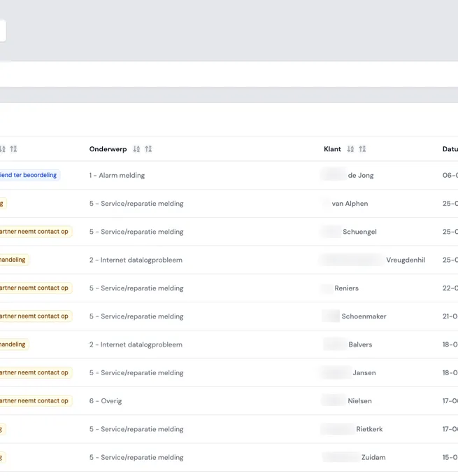
Task: Open the Internet datalogprobleem for Vreugdenhil
Action: point(136,260)
